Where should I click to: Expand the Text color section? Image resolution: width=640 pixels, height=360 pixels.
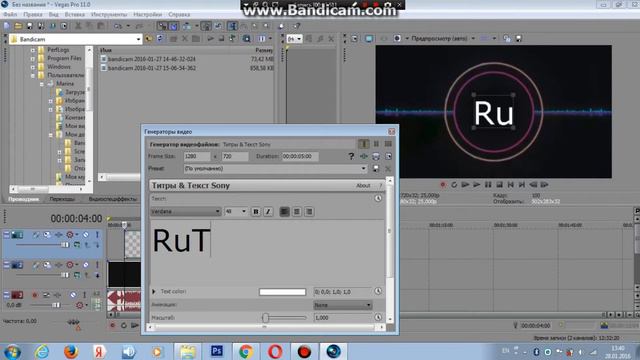(154, 291)
